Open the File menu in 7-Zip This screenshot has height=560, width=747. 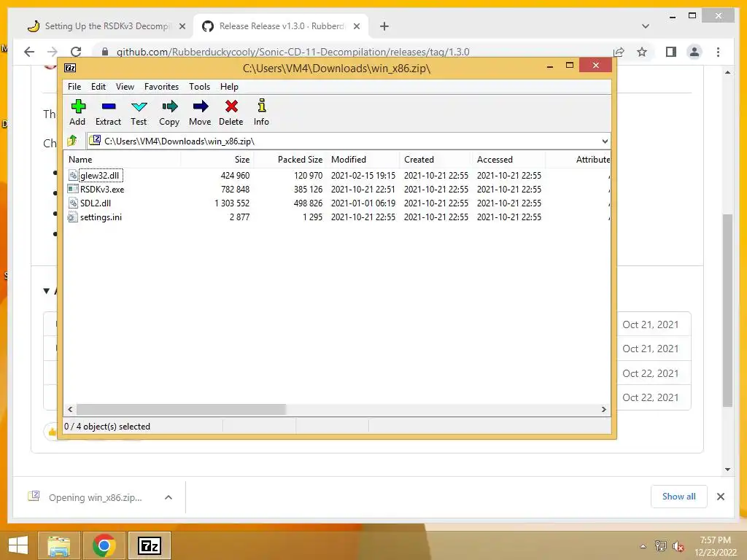(74, 87)
